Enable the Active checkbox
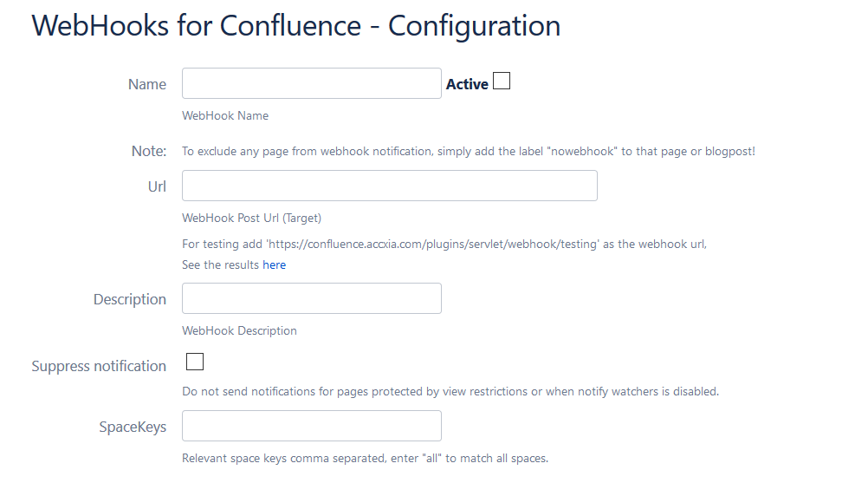Image resolution: width=868 pixels, height=483 pixels. point(502,82)
